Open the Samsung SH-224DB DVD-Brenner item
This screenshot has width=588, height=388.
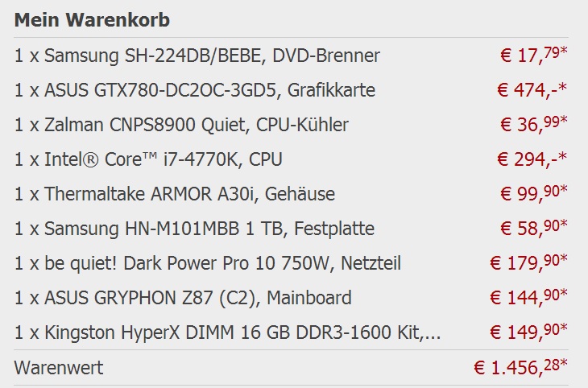[x=197, y=56]
